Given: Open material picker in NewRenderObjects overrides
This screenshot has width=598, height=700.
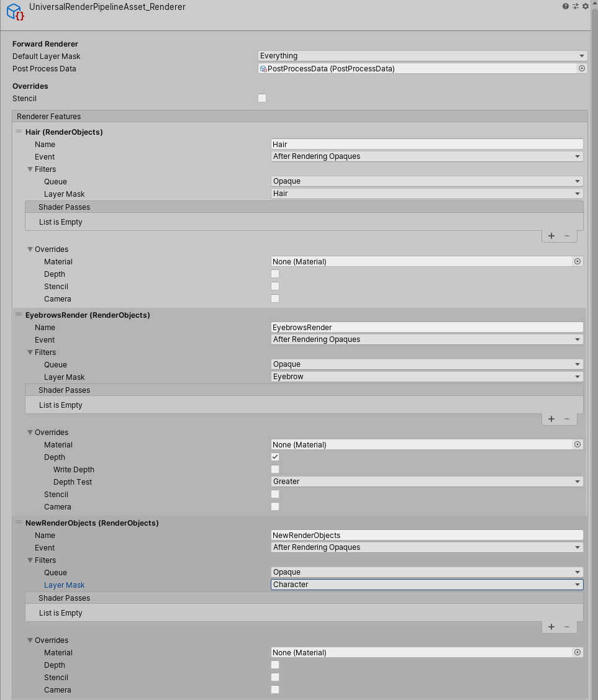Looking at the screenshot, I should (x=578, y=652).
